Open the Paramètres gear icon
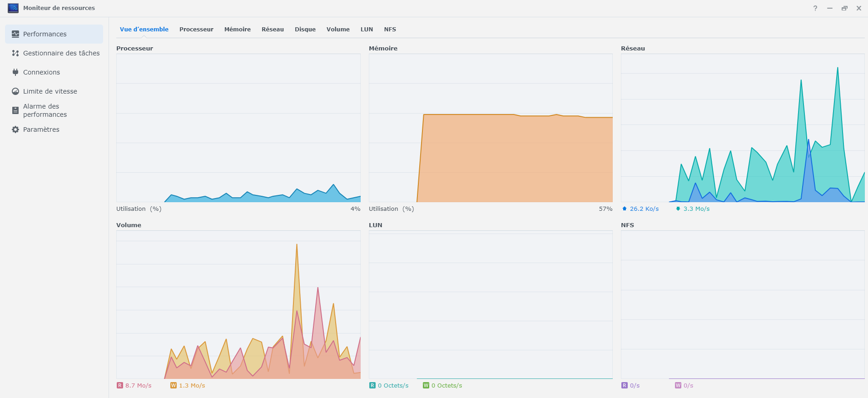868x398 pixels. [x=15, y=129]
